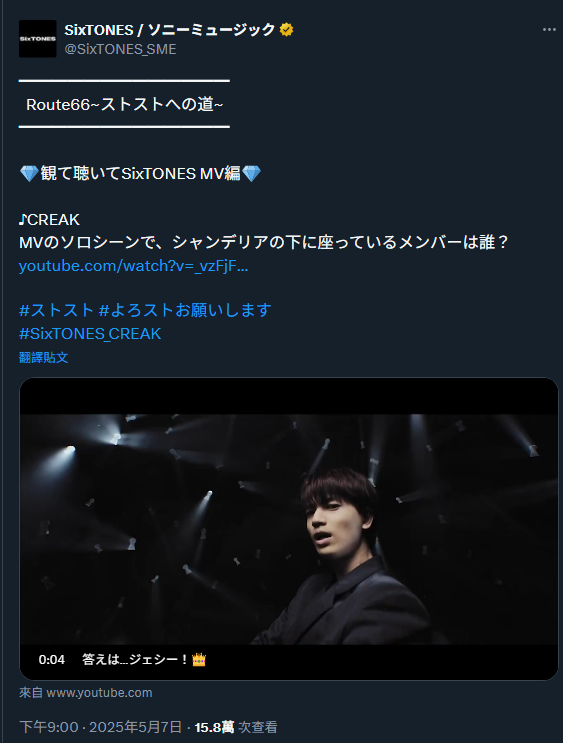Click the crown emoji in video caption
This screenshot has width=563, height=743.
pos(199,660)
